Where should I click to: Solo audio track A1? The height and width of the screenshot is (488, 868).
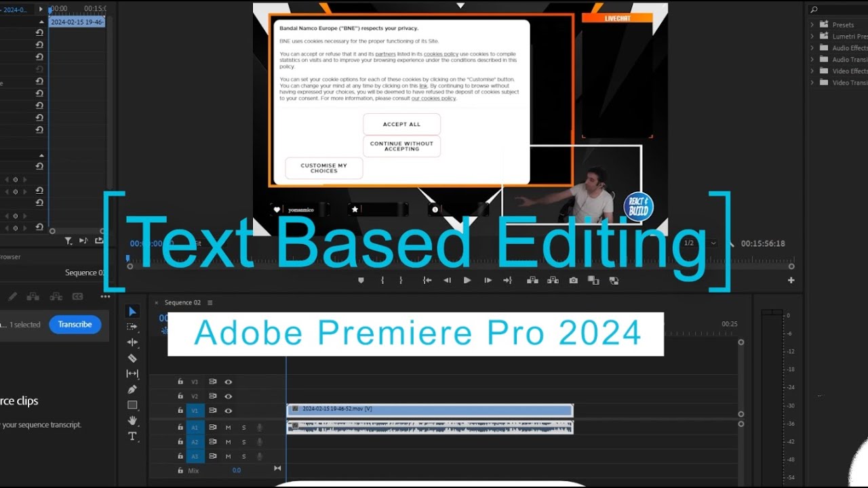pos(244,428)
